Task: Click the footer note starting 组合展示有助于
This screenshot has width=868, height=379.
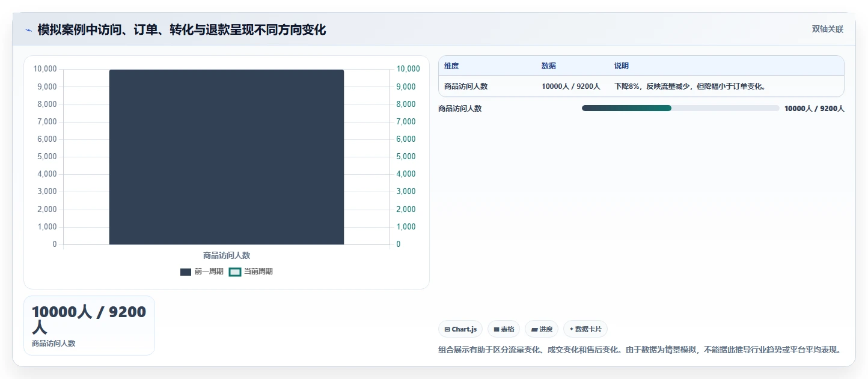Action: pyautogui.click(x=641, y=350)
